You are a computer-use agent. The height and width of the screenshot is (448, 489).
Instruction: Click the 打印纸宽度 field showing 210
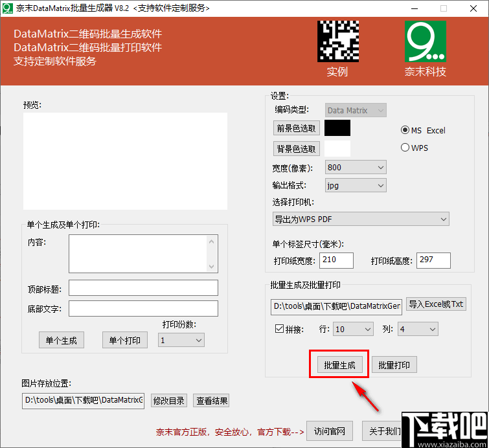[x=336, y=260]
